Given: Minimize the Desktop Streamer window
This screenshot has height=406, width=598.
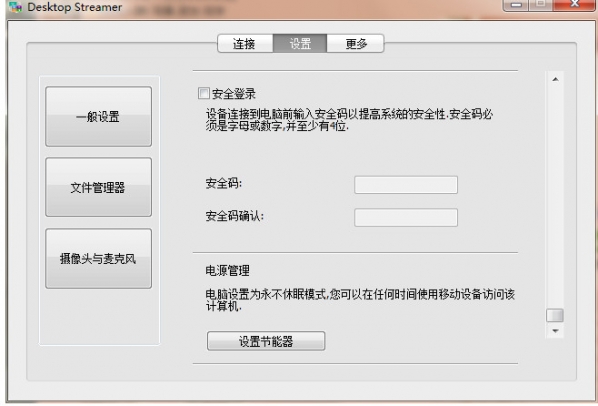Looking at the screenshot, I should coord(516,5).
